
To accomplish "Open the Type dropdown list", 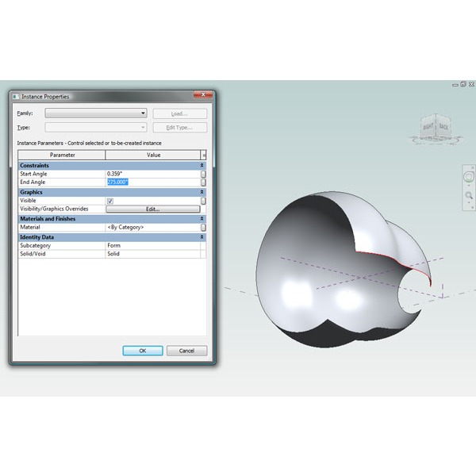I will [x=96, y=127].
